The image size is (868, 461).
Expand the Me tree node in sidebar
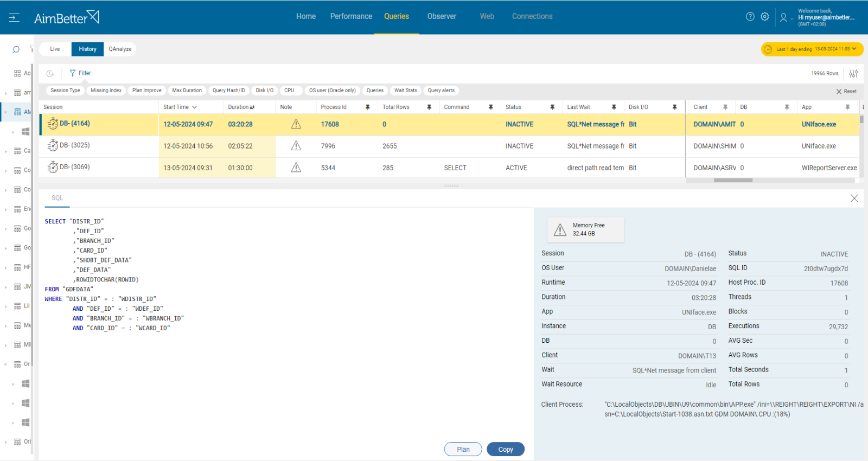[x=6, y=325]
